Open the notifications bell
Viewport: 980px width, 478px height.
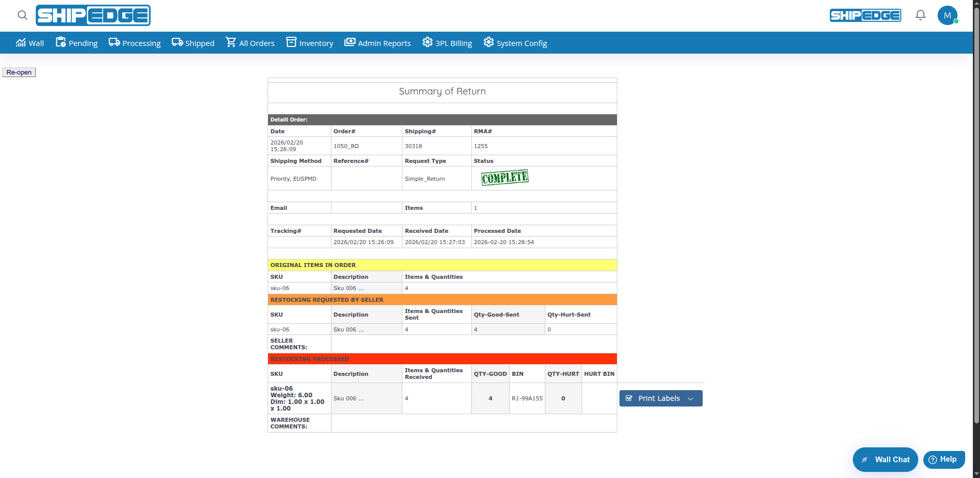point(920,15)
